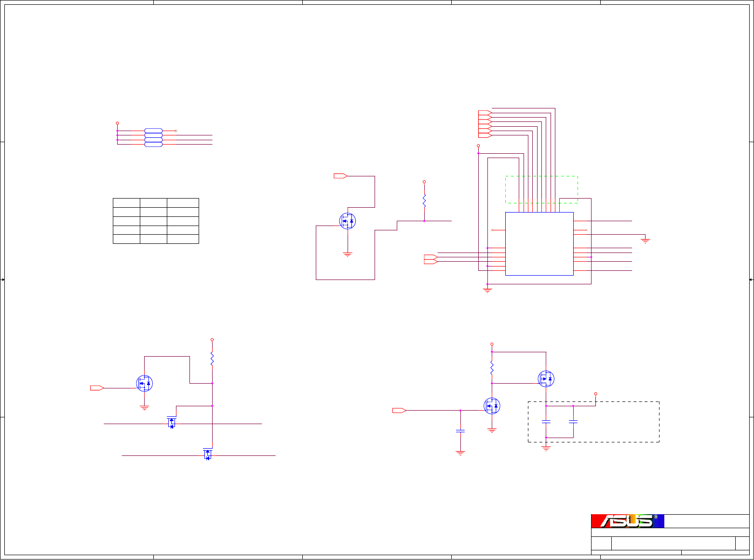The height and width of the screenshot is (560, 754).
Task: Click power pin circle atop bottom-left resistor
Action: tap(212, 340)
